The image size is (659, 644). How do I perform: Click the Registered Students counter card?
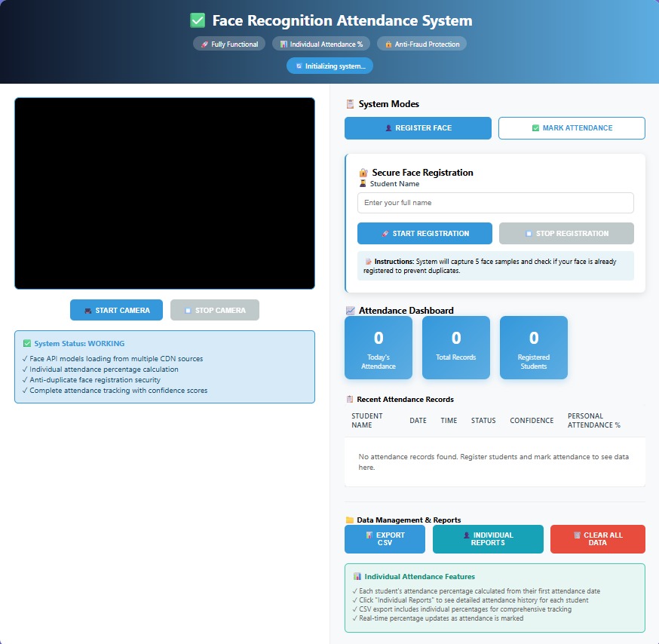click(x=533, y=348)
